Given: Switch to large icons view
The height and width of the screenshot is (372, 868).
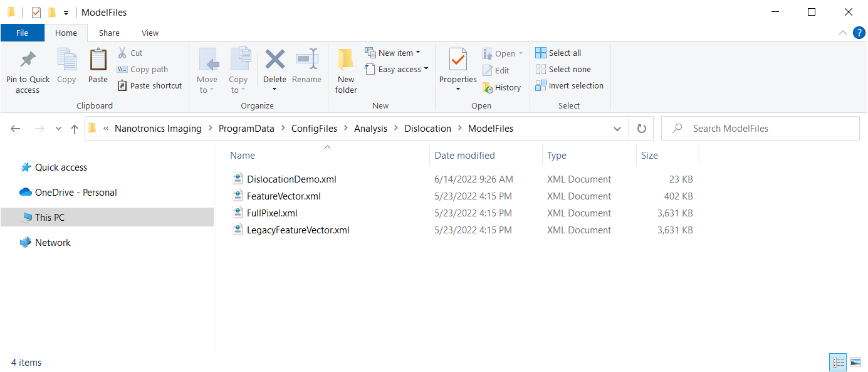Looking at the screenshot, I should point(855,362).
